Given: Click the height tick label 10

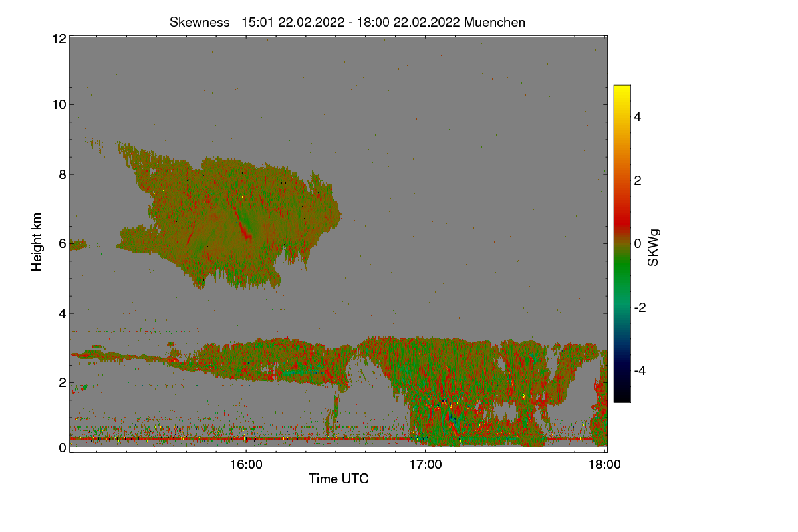Looking at the screenshot, I should (59, 104).
